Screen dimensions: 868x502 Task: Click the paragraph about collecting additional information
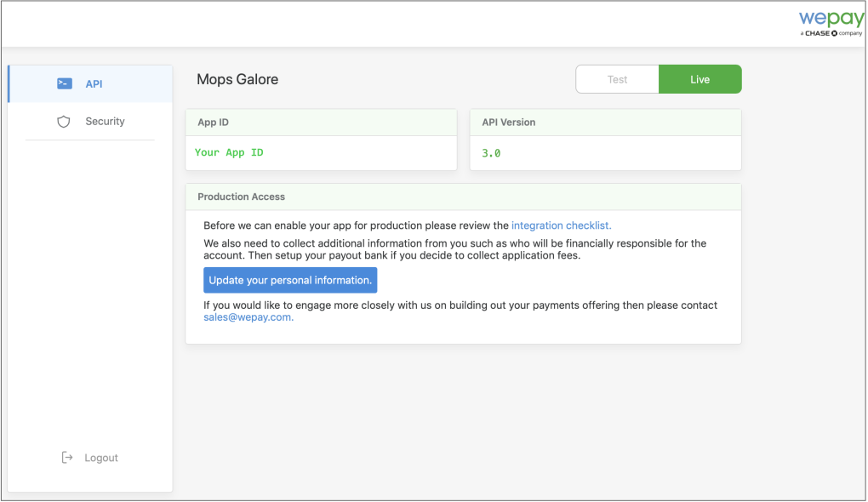click(x=454, y=249)
